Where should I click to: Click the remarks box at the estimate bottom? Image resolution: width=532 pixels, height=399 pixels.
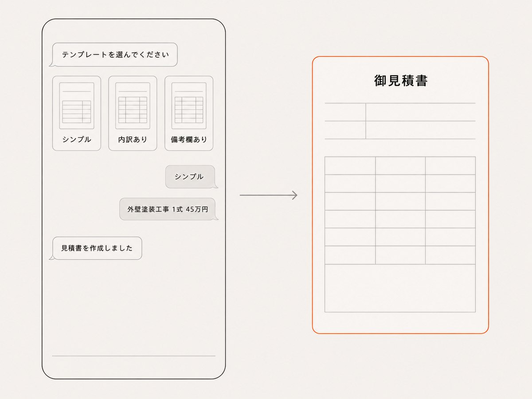point(400,288)
